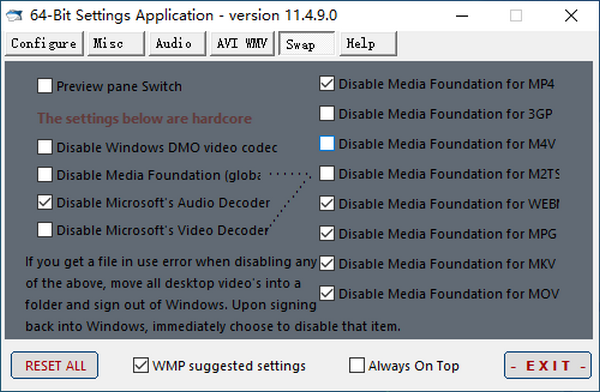Select the Audio tab
The width and height of the screenshot is (600, 392).
tap(177, 44)
